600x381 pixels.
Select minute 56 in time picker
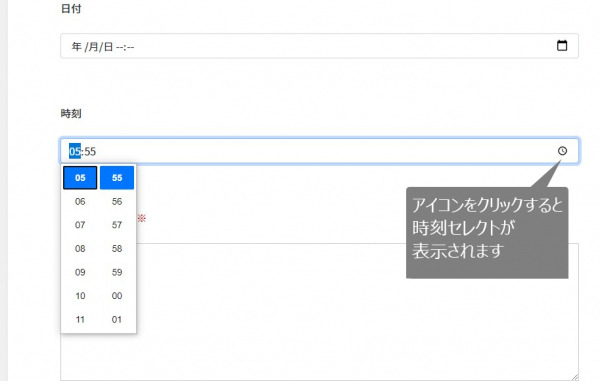click(x=117, y=202)
